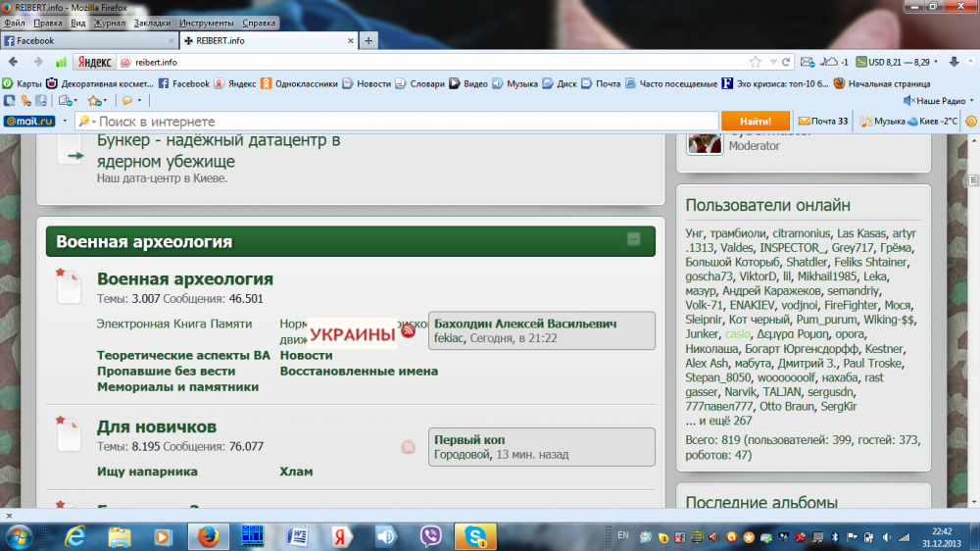Focus the Поиск в интернете search field
Image resolution: width=980 pixels, height=551 pixels.
[x=397, y=122]
